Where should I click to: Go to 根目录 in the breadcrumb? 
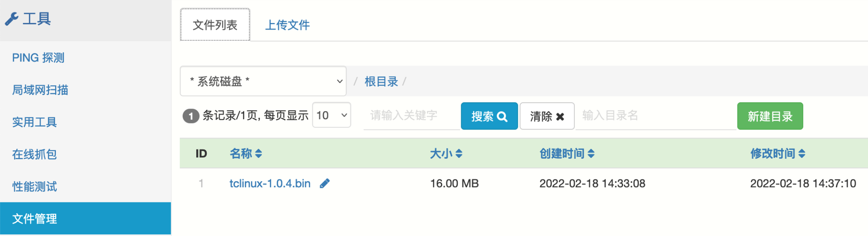pyautogui.click(x=381, y=81)
